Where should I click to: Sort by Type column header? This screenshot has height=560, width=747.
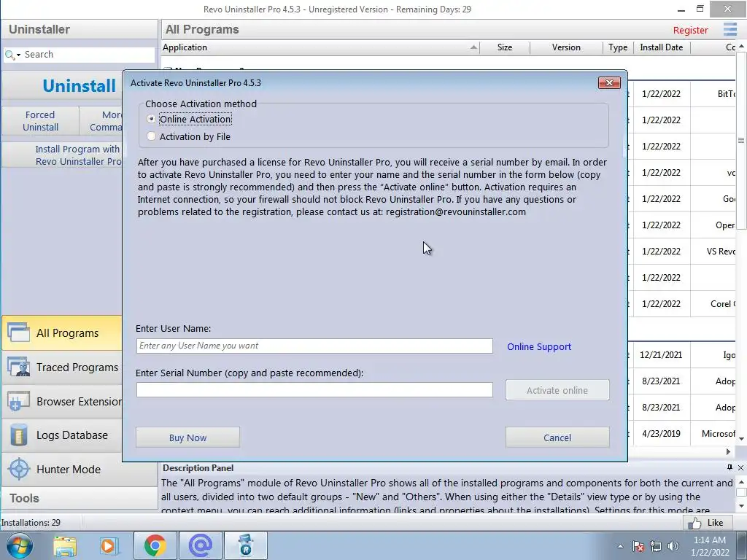(618, 47)
